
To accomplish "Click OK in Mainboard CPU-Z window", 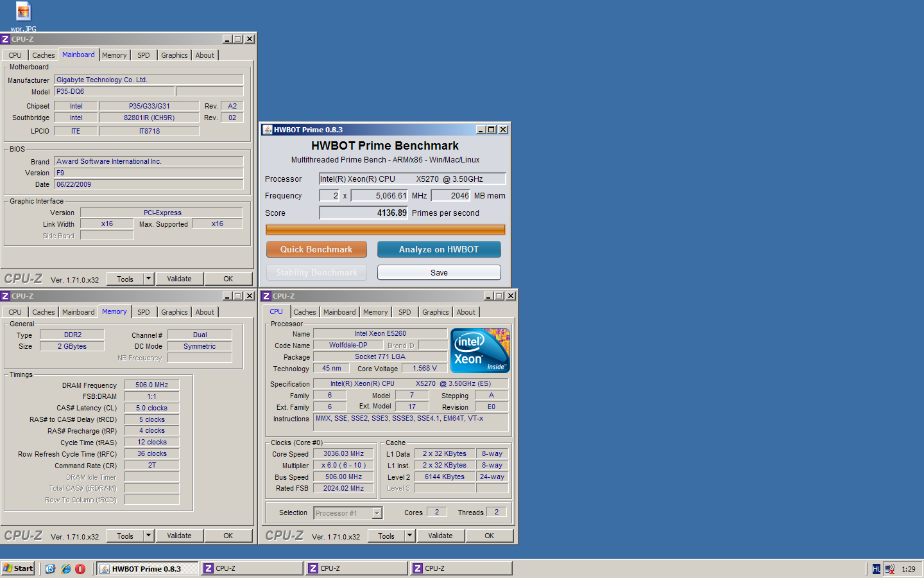I will tap(228, 279).
